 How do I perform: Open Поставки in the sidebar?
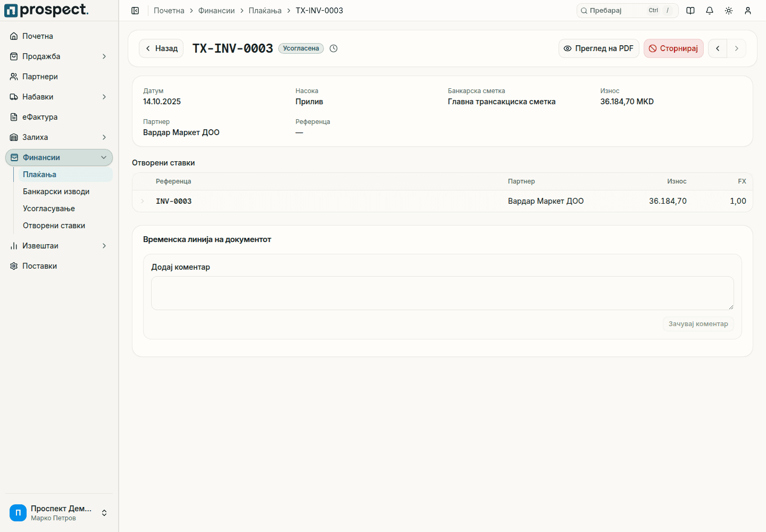point(59,266)
